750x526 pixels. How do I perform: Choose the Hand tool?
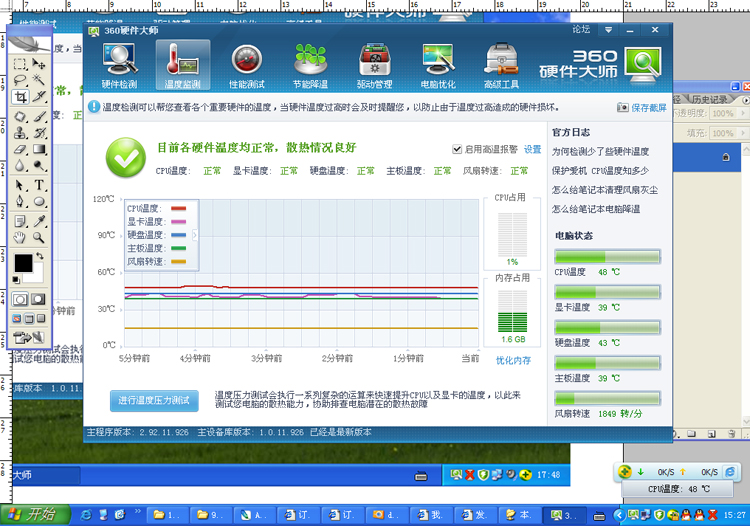point(20,237)
